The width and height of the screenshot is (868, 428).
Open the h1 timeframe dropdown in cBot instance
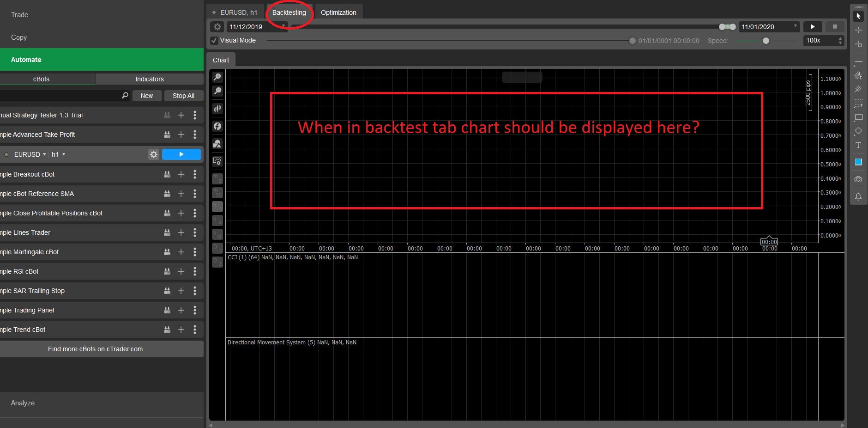(x=58, y=154)
